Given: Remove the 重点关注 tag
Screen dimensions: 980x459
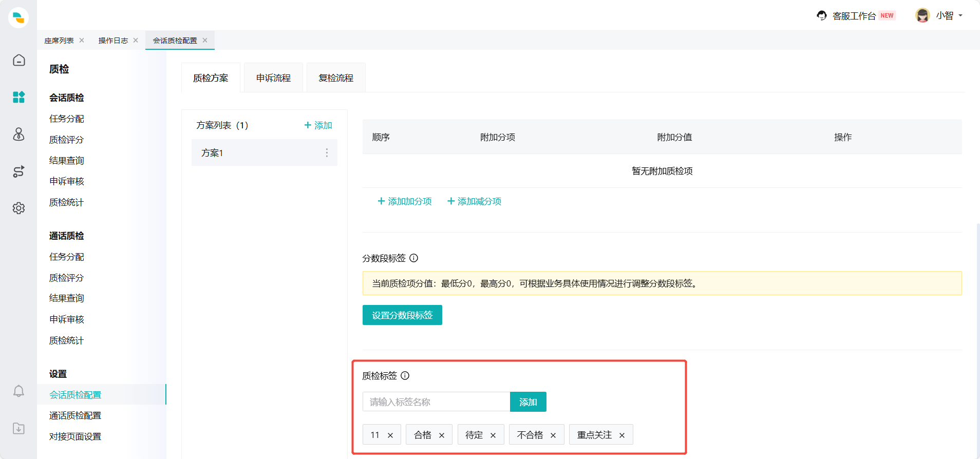Looking at the screenshot, I should (x=622, y=435).
